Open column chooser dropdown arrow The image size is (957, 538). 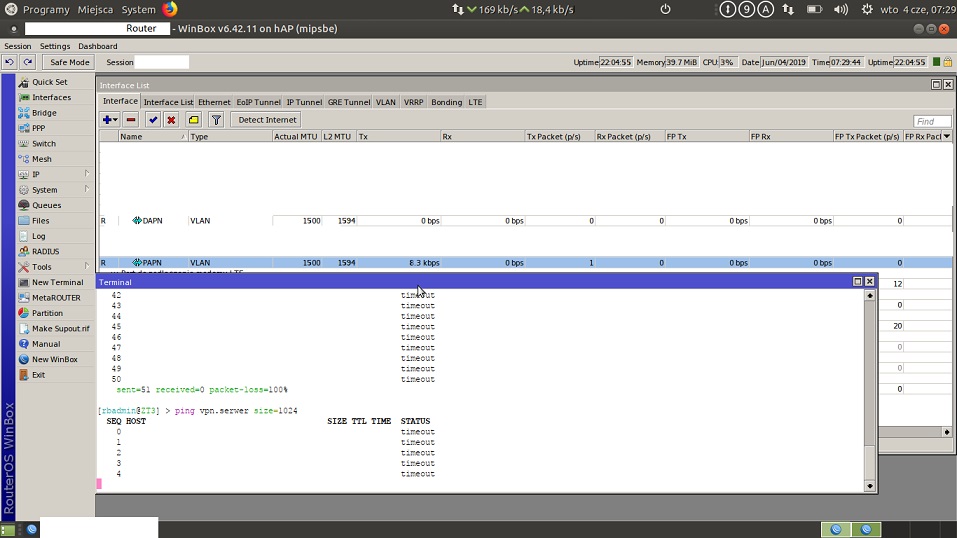pos(947,136)
